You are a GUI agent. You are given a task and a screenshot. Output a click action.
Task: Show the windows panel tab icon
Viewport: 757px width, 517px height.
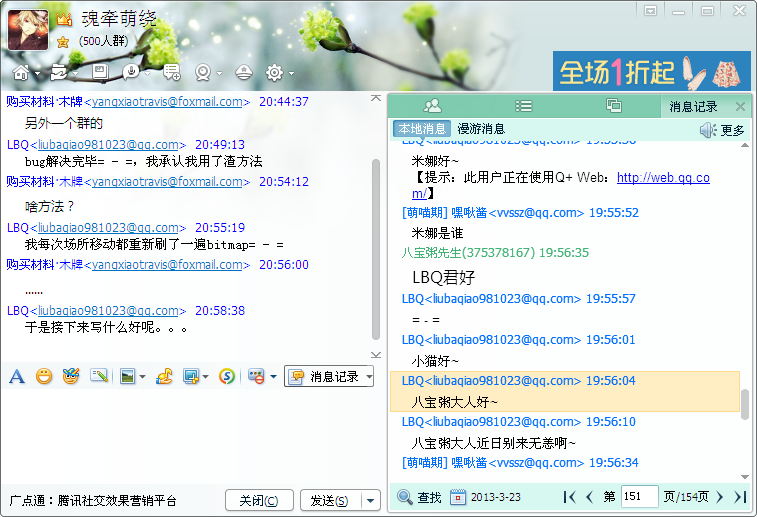point(614,105)
